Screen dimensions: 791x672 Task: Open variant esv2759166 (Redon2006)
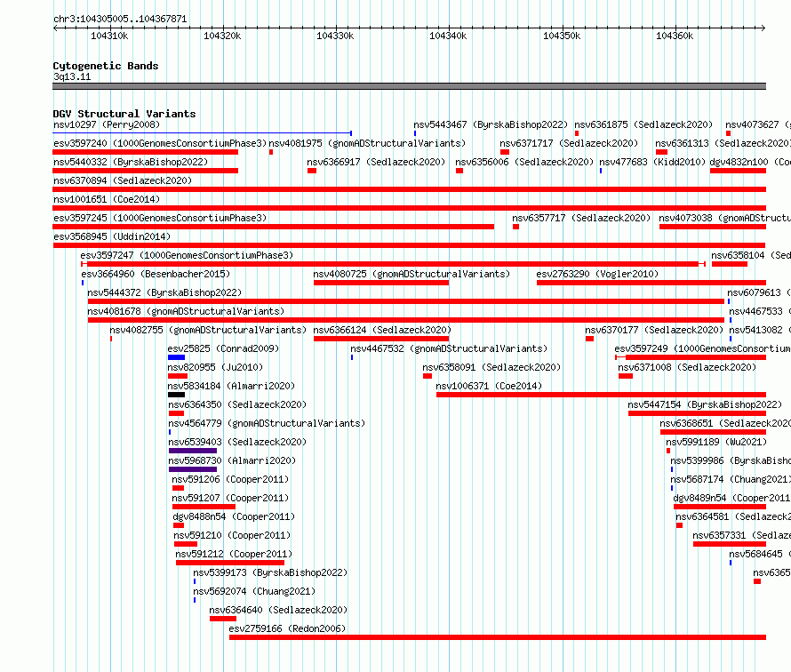[287, 628]
